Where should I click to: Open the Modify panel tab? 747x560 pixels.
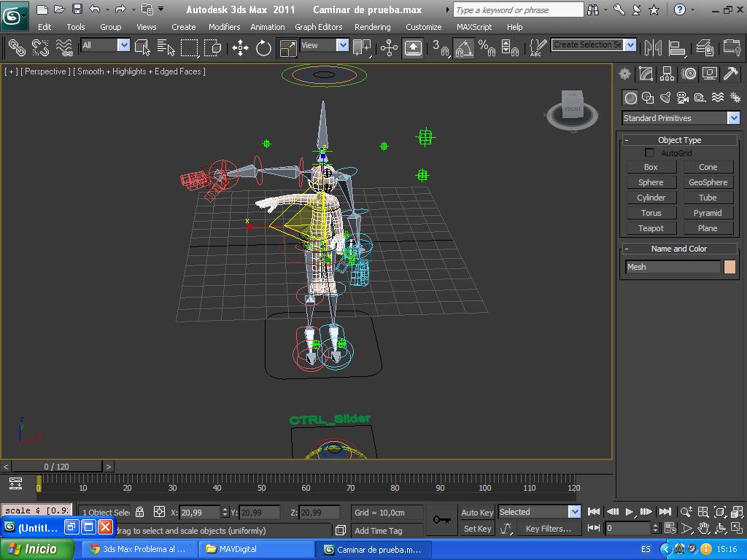click(646, 74)
